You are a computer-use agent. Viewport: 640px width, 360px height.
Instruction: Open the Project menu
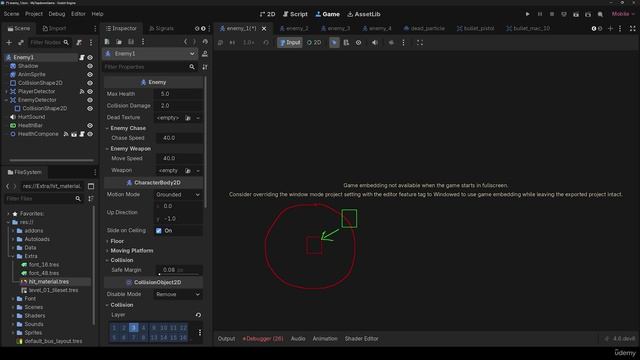tap(34, 14)
